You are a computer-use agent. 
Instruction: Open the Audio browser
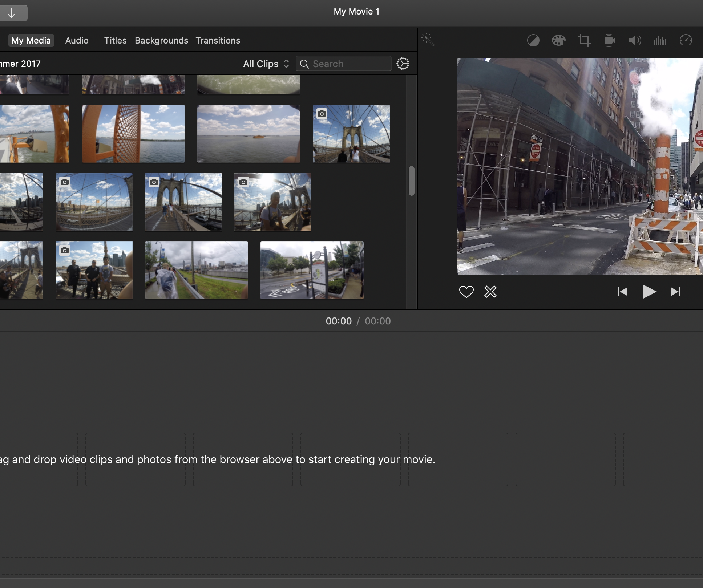[x=76, y=40]
